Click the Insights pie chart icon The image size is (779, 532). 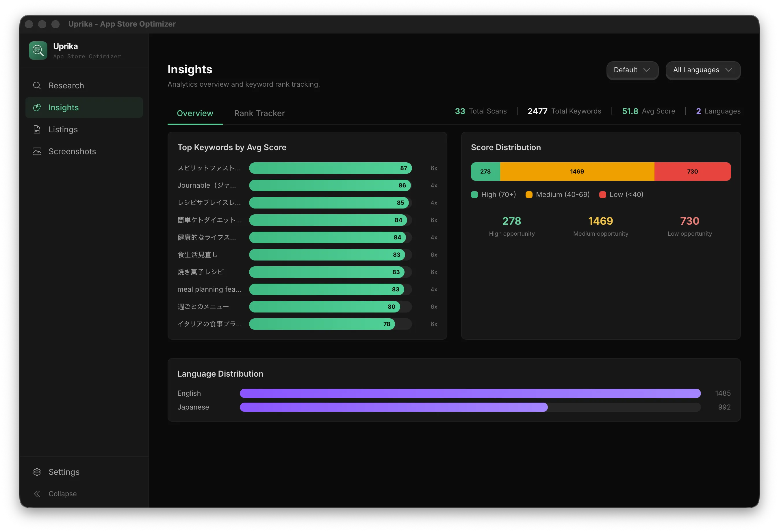coord(37,107)
